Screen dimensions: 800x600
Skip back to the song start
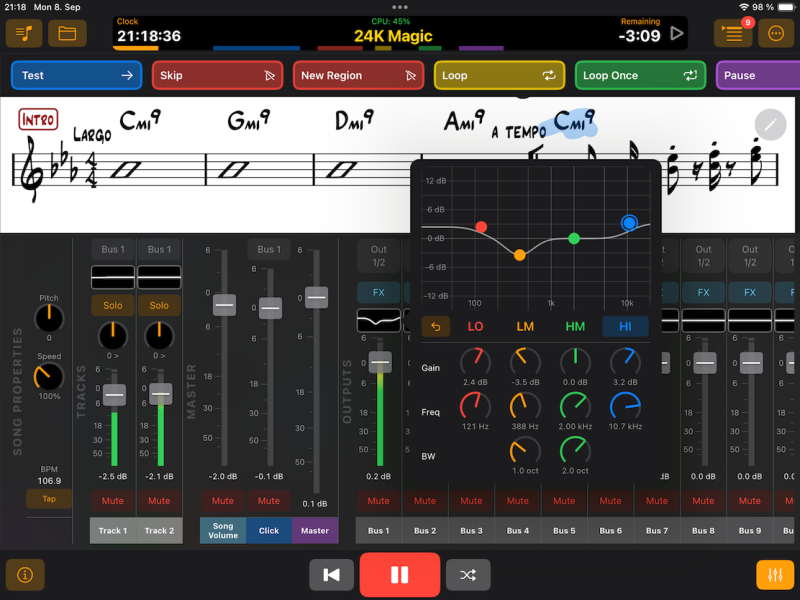[331, 575]
